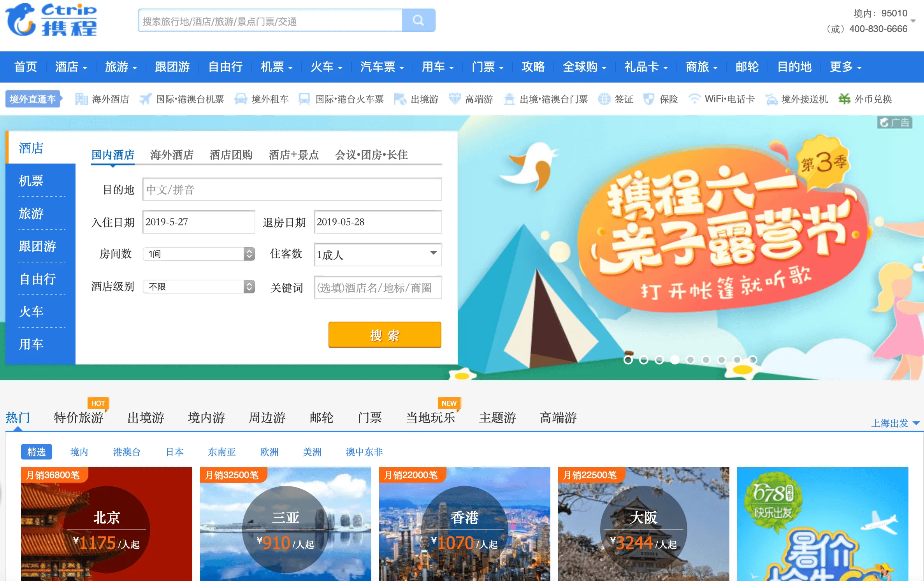
Task: Switch to the 酒店团购 tab
Action: pyautogui.click(x=231, y=155)
